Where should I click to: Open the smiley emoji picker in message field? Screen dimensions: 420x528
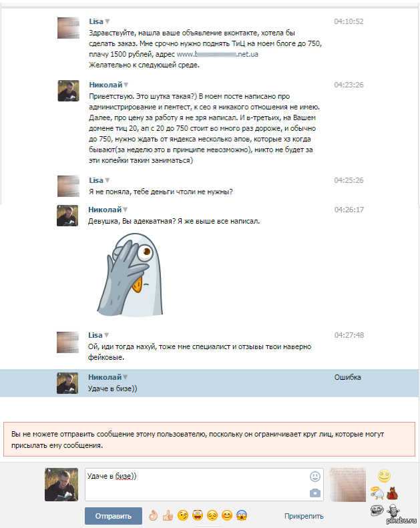315,476
